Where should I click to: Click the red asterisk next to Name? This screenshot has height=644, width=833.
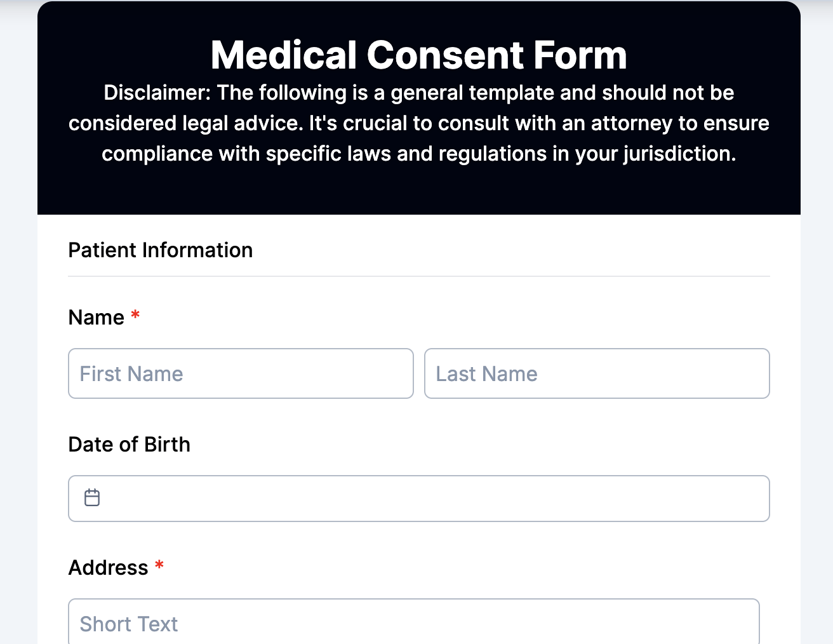click(x=135, y=316)
